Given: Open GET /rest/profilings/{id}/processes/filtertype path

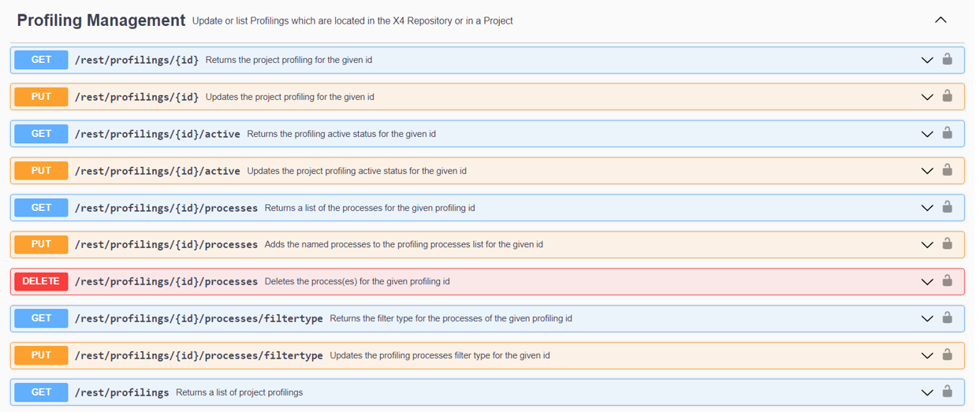Looking at the screenshot, I should [199, 318].
